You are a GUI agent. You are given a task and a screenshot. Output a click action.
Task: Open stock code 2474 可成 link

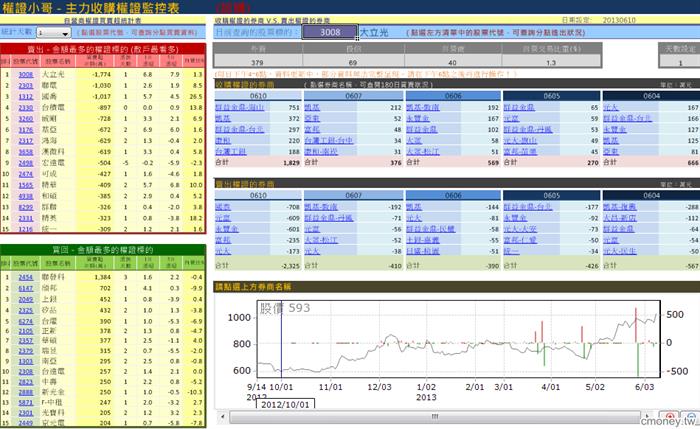tap(25, 174)
